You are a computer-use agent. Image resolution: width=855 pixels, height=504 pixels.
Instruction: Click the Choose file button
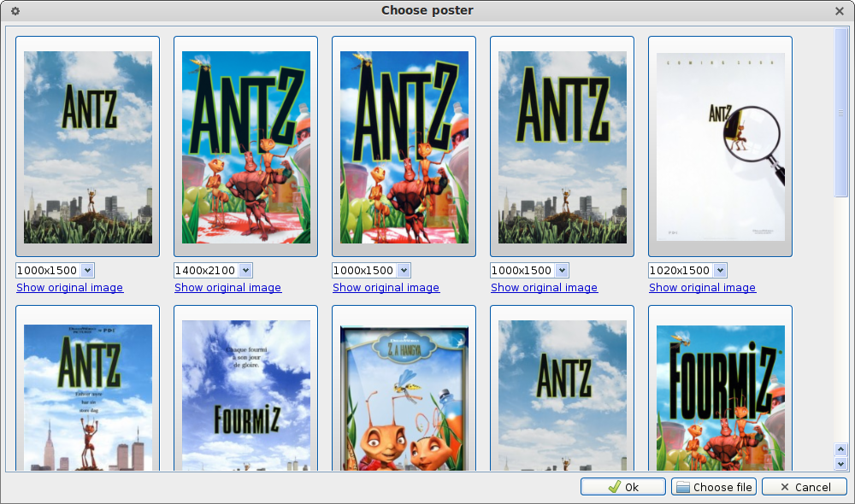714,487
